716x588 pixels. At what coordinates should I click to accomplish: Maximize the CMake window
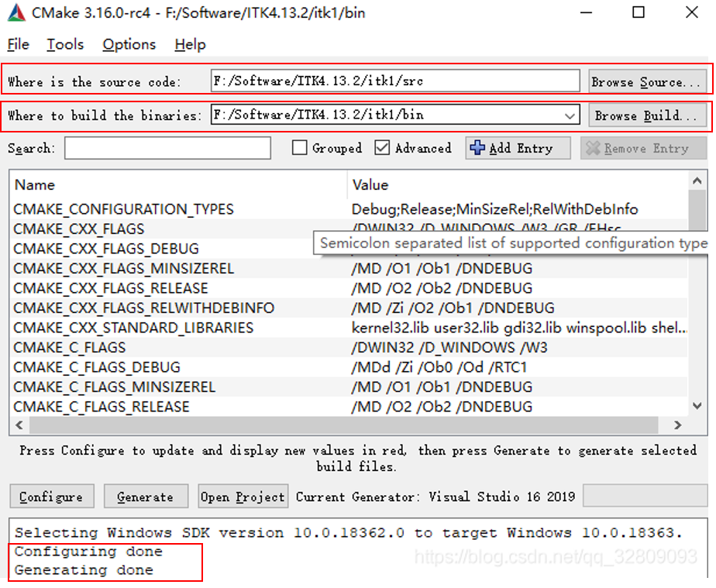[x=639, y=12]
